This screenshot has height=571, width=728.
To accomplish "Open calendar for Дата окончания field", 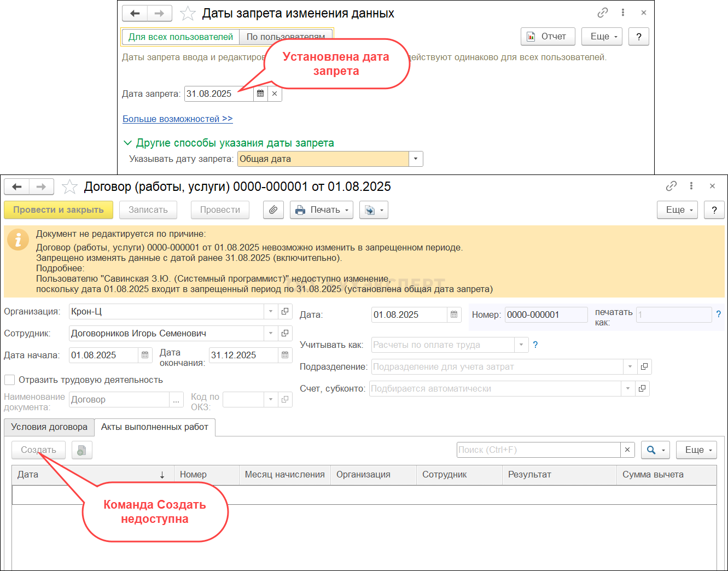I will [285, 356].
